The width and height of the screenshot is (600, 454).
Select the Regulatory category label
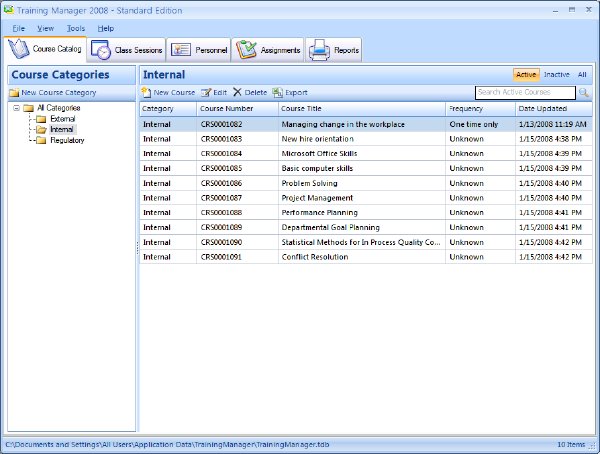(67, 140)
